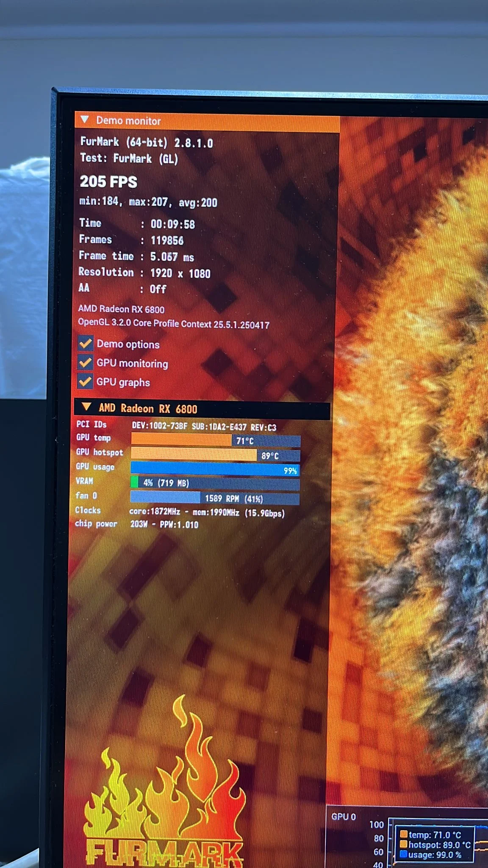
Task: Click the GPU temp 71°C bar
Action: coord(216,440)
